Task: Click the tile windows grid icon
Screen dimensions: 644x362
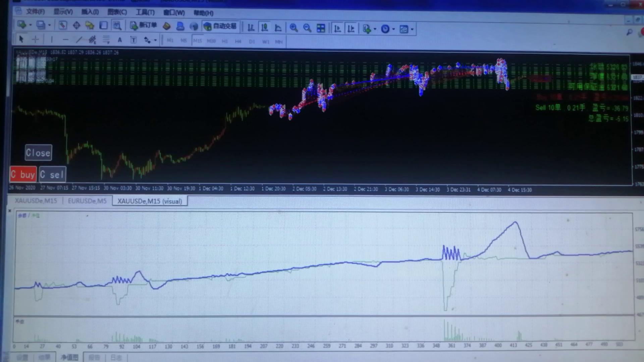Action: tap(321, 28)
